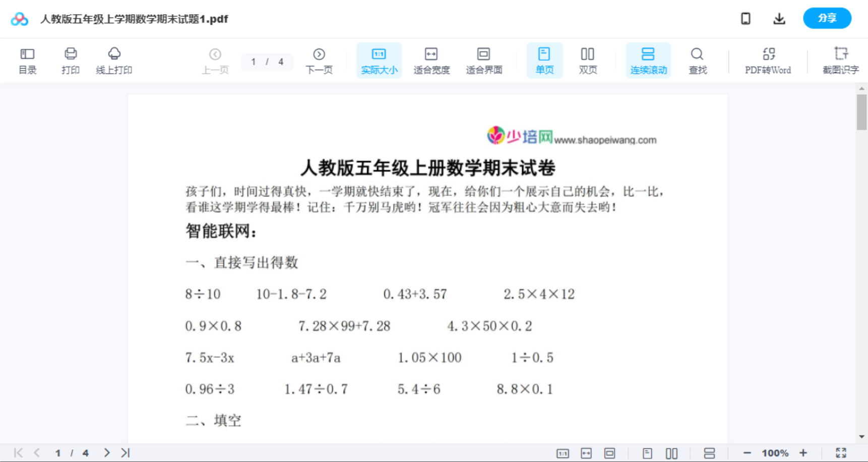Open the 目录 (table of contents) panel
Viewport: 868px width, 462px height.
point(27,60)
